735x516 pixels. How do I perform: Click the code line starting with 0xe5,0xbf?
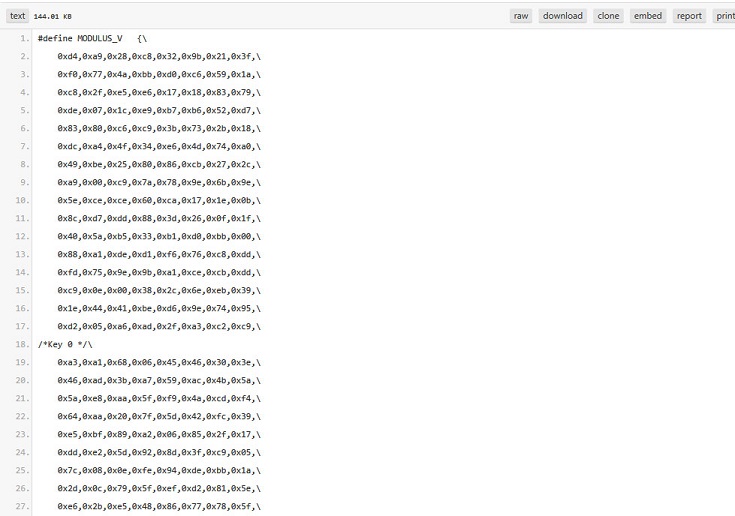(x=159, y=434)
